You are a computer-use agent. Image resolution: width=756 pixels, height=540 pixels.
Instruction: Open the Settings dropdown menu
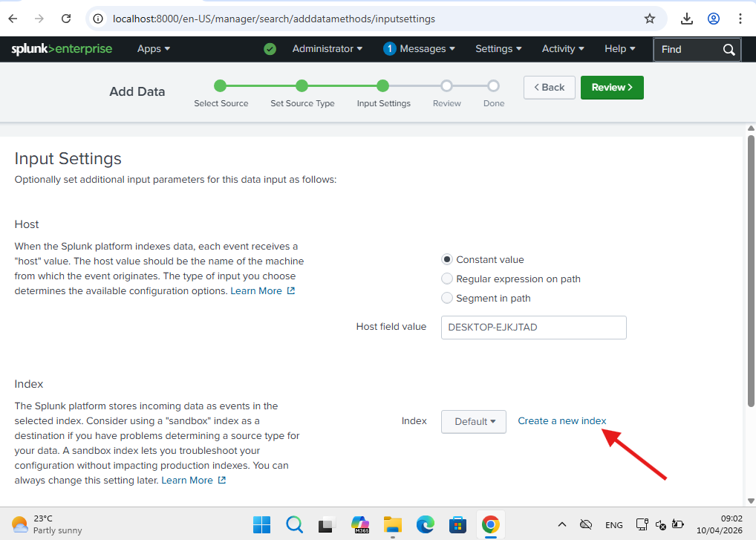pos(498,49)
